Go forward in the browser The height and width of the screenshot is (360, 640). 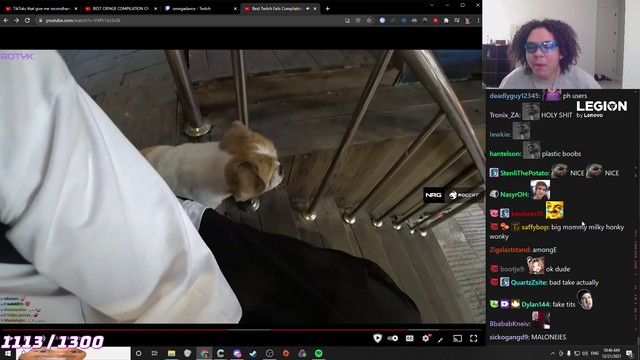coord(17,20)
